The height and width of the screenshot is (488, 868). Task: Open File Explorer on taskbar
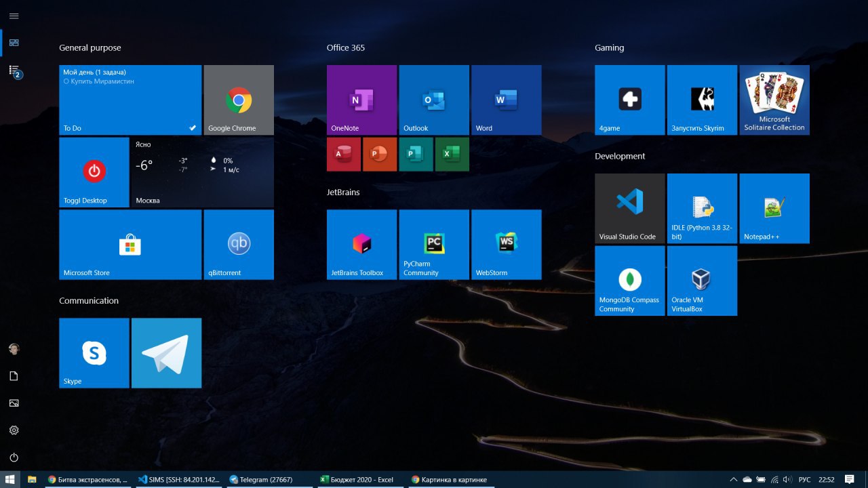[32, 479]
